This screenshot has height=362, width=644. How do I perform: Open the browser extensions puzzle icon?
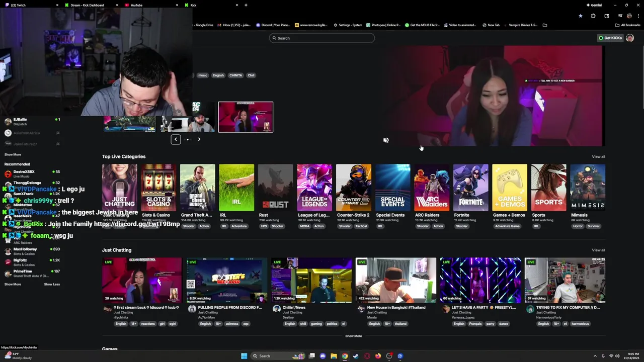click(593, 16)
